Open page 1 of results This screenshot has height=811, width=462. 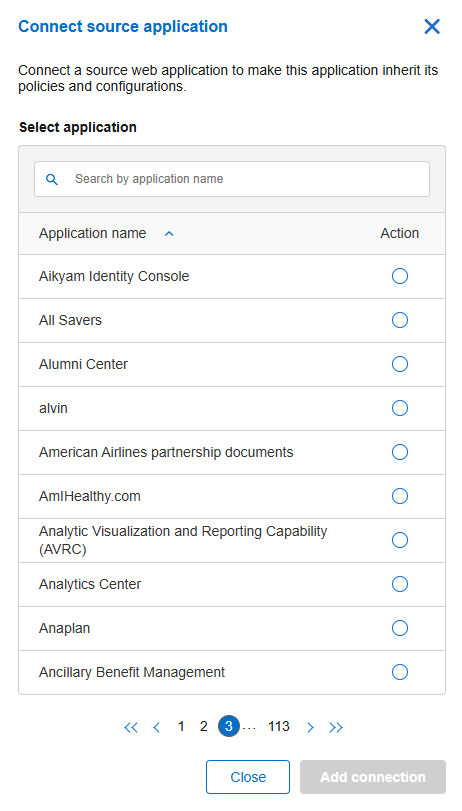(x=181, y=727)
